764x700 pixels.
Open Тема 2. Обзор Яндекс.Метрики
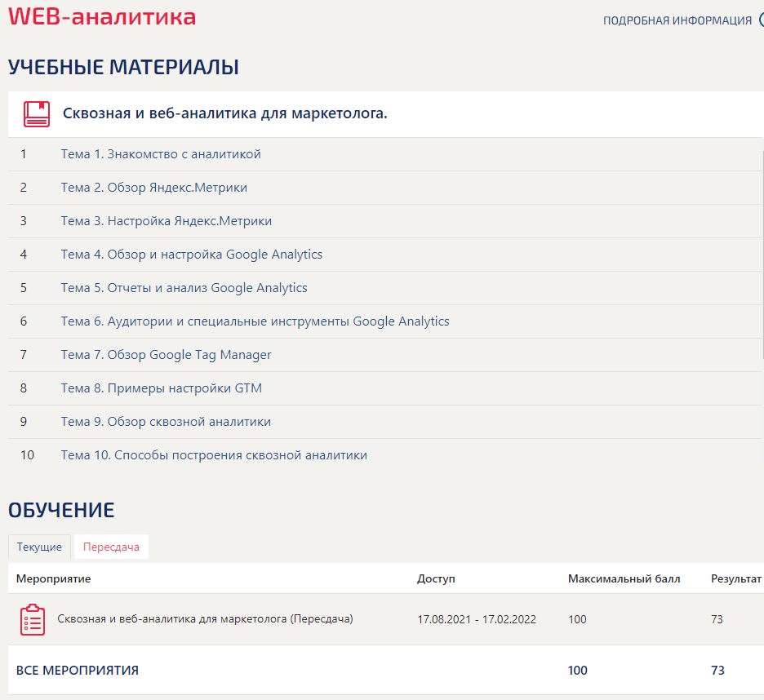pos(153,188)
